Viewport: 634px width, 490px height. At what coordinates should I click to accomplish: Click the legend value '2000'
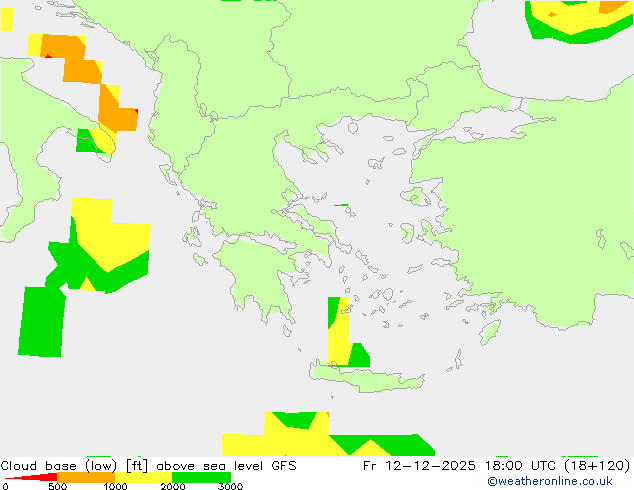[x=173, y=486]
